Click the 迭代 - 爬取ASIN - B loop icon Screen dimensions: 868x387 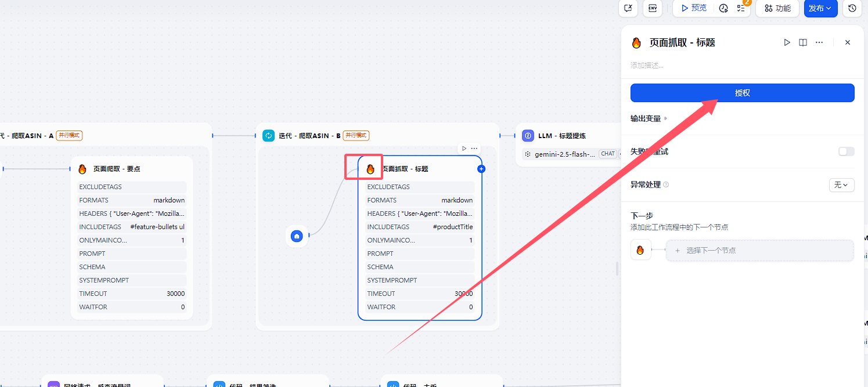pyautogui.click(x=268, y=136)
